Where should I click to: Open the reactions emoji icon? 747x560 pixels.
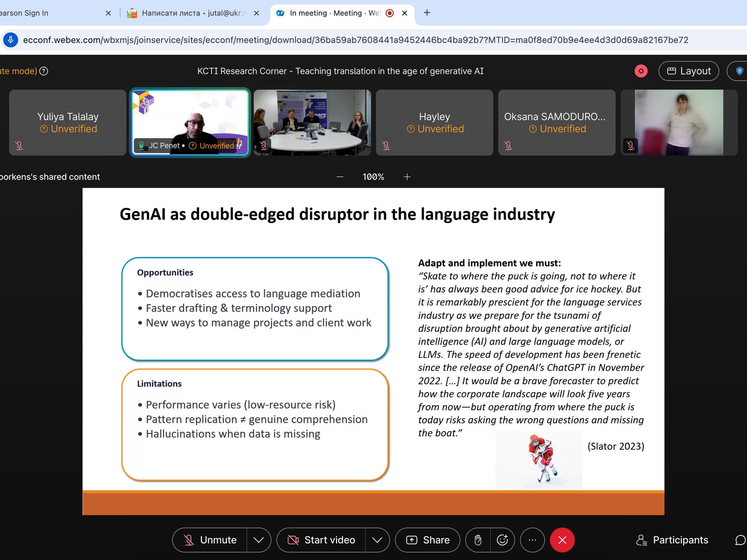[502, 540]
